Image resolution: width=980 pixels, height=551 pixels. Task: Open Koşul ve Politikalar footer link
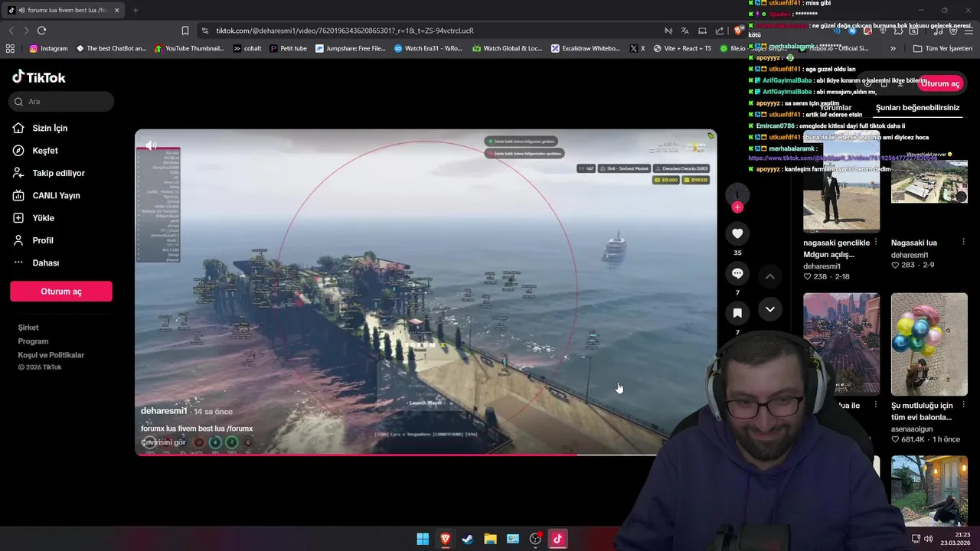[51, 355]
